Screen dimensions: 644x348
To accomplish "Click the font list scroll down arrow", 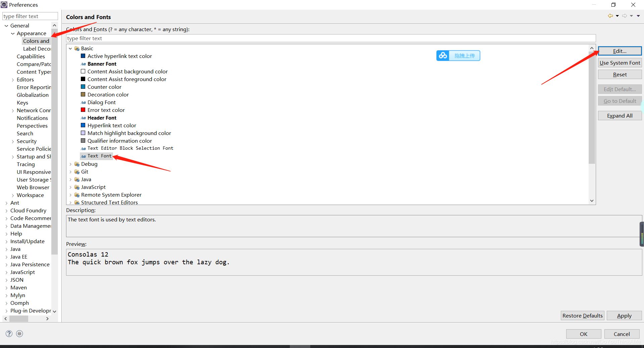I will tap(592, 201).
